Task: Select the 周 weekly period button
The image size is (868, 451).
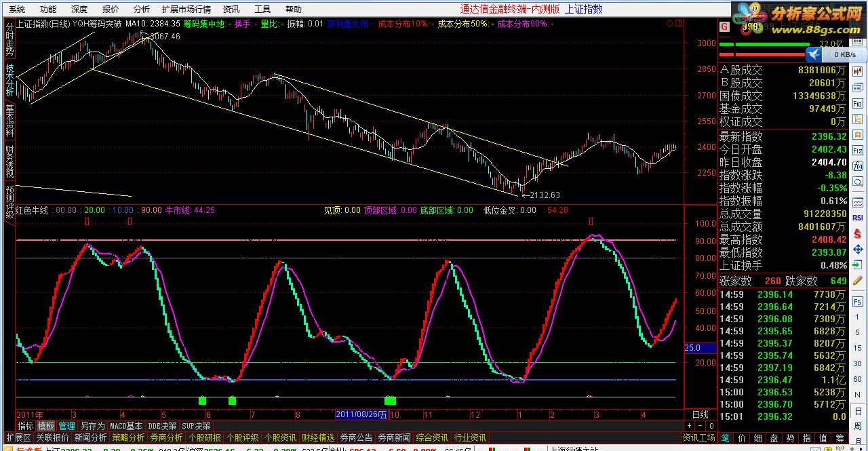Action: click(857, 426)
